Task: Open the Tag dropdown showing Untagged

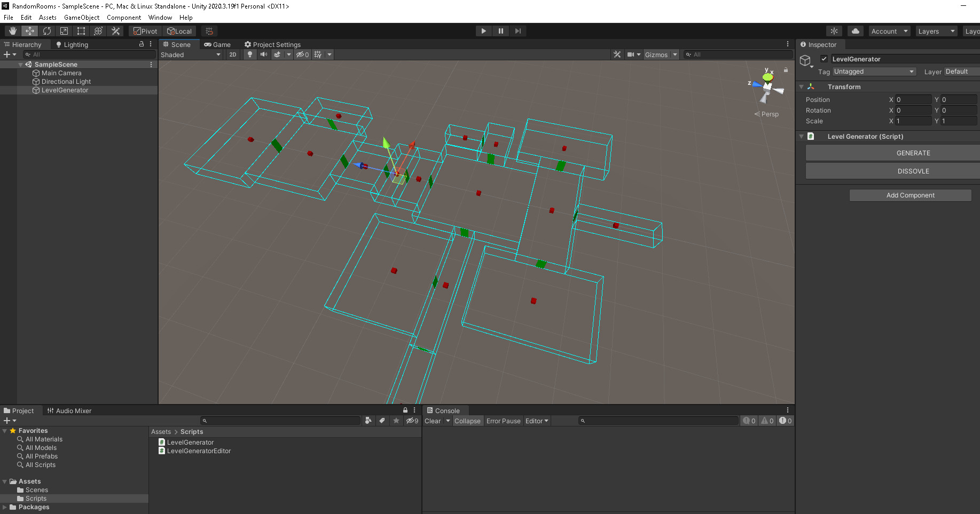Action: [874, 71]
